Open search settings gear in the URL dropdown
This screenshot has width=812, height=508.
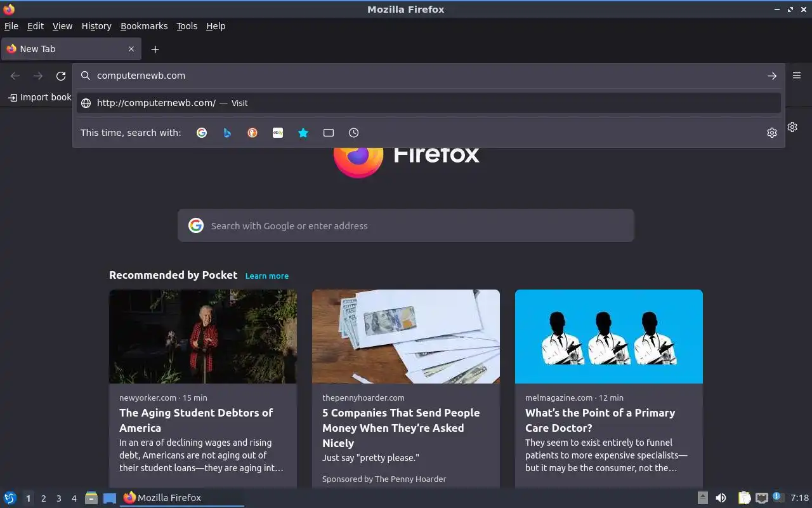click(x=772, y=133)
